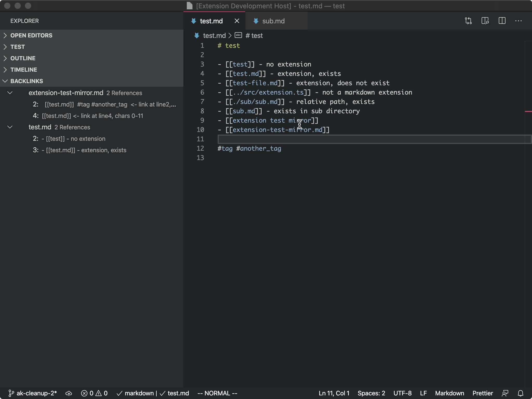Switch to the sub.md tab
Image resolution: width=532 pixels, height=399 pixels.
pyautogui.click(x=273, y=21)
